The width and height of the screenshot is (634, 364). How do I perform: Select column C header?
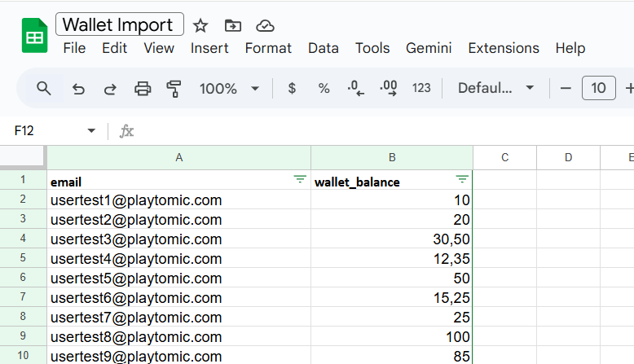pos(504,157)
